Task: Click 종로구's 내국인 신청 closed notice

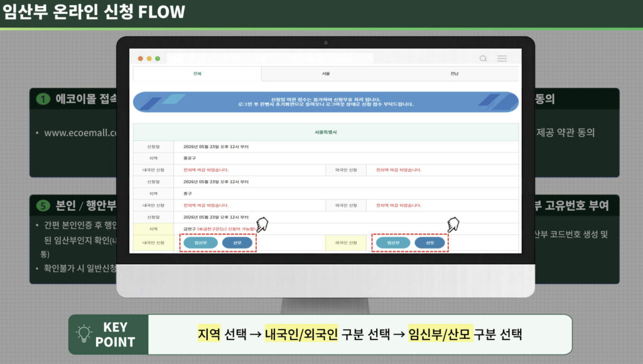Action: [x=206, y=169]
